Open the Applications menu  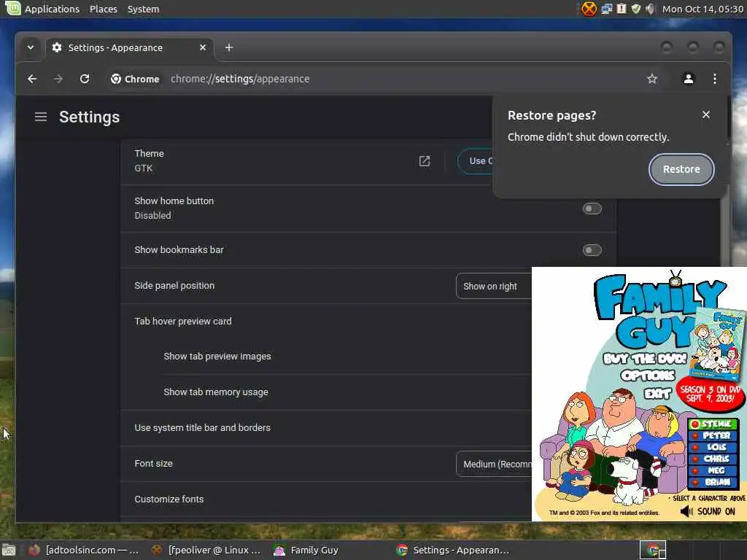coord(52,9)
